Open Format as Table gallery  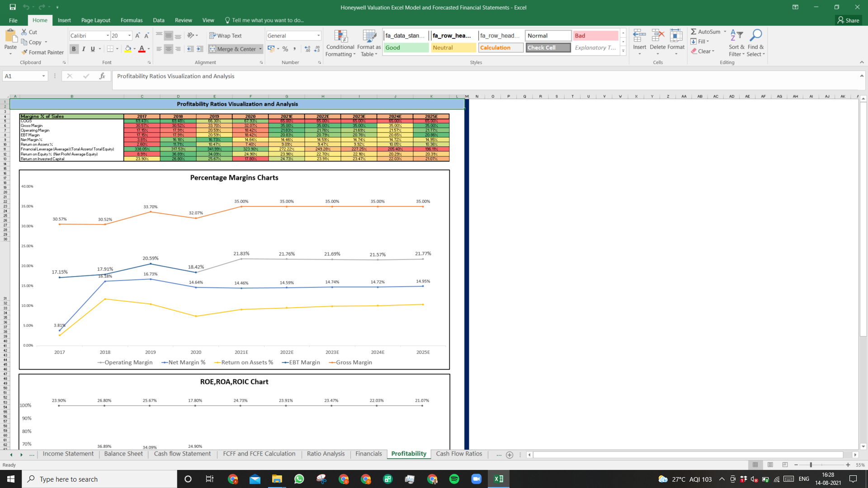(369, 43)
